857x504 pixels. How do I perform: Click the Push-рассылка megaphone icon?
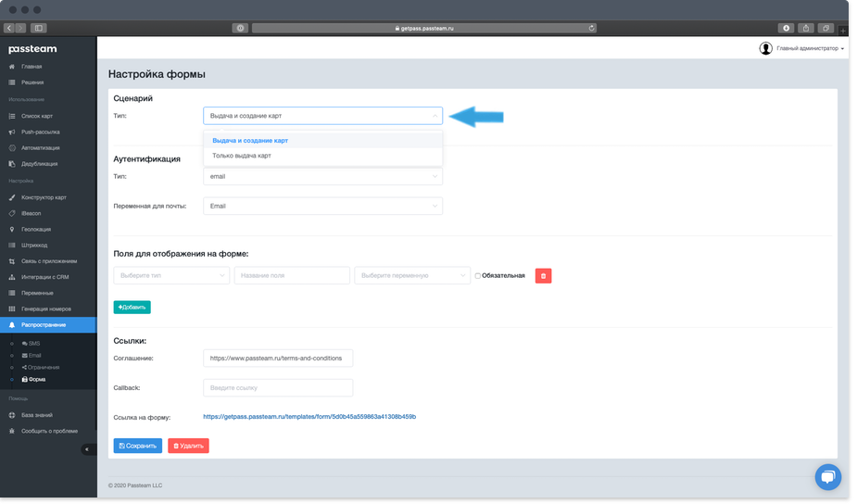[x=12, y=132]
